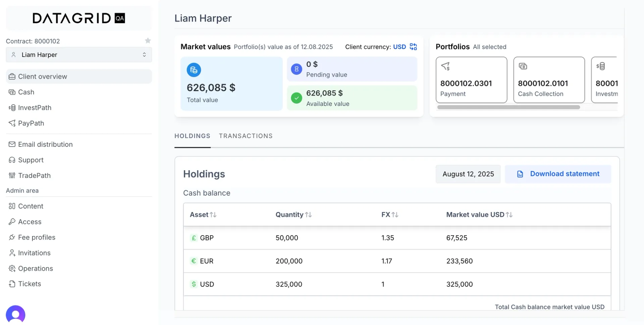Click the Content admin icon
Image resolution: width=644 pixels, height=325 pixels.
tap(12, 206)
